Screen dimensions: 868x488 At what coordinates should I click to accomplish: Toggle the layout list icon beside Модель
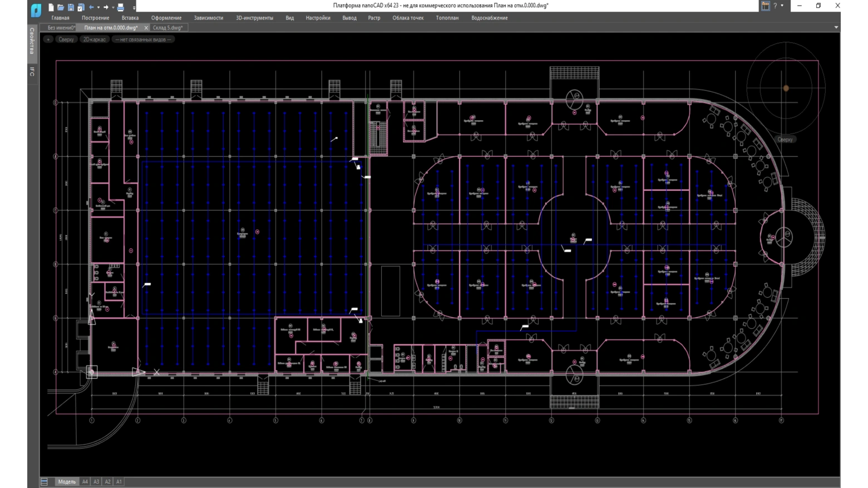tap(45, 482)
